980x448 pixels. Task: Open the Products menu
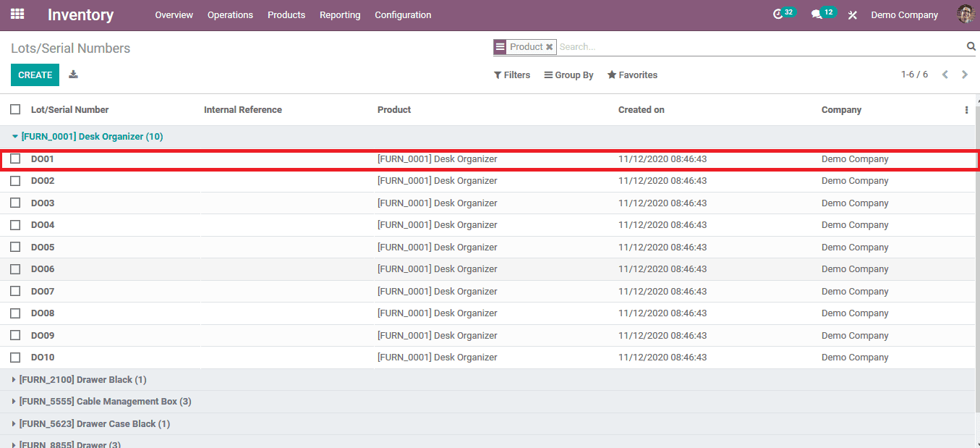click(286, 14)
